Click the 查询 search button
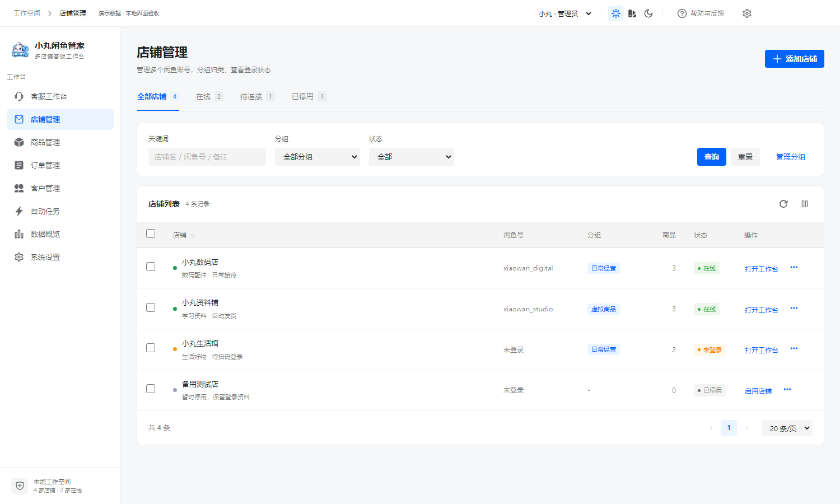 712,157
